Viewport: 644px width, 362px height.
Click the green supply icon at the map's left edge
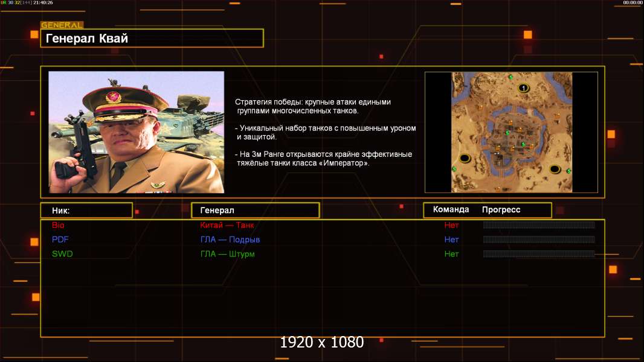[x=454, y=169]
